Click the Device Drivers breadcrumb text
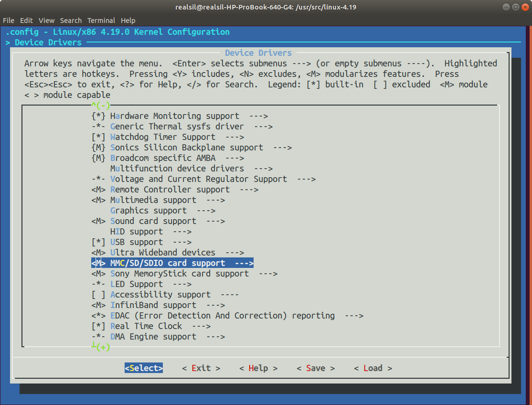Image resolution: width=532 pixels, height=405 pixels. [48, 43]
